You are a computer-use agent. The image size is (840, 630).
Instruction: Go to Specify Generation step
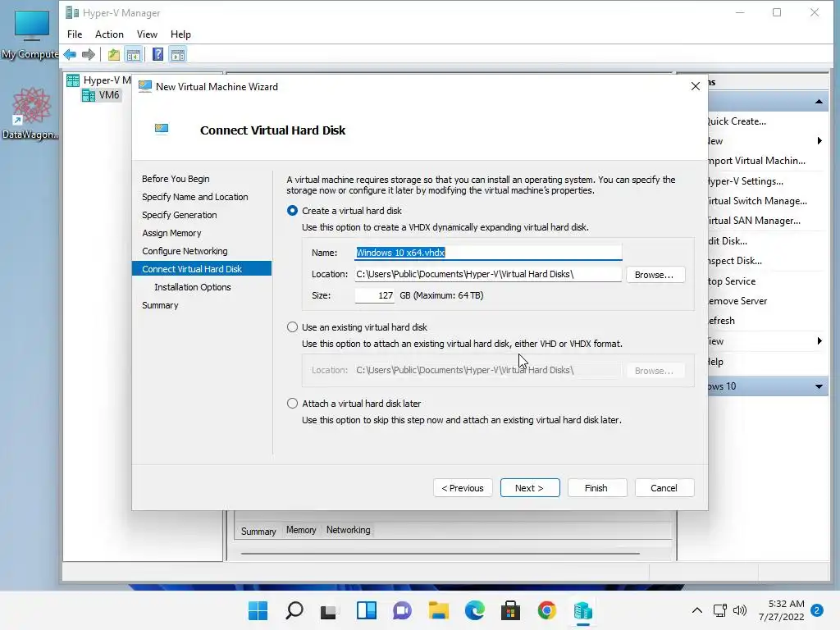pos(180,215)
